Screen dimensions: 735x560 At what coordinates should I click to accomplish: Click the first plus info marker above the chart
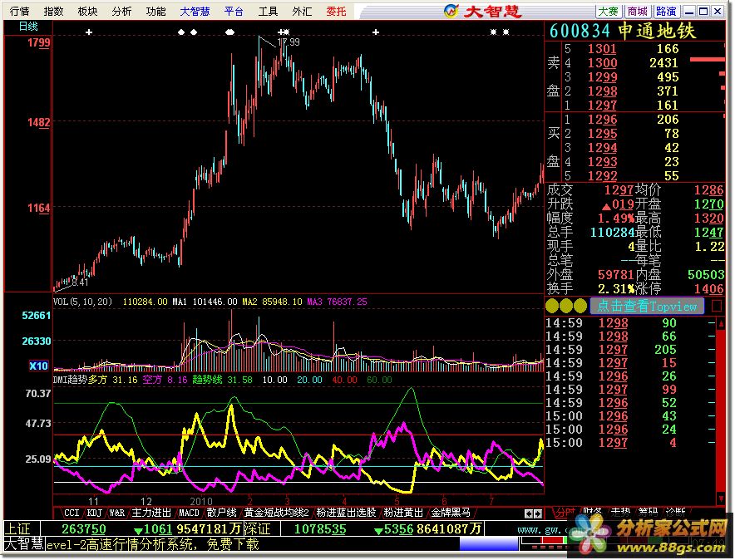[89, 32]
